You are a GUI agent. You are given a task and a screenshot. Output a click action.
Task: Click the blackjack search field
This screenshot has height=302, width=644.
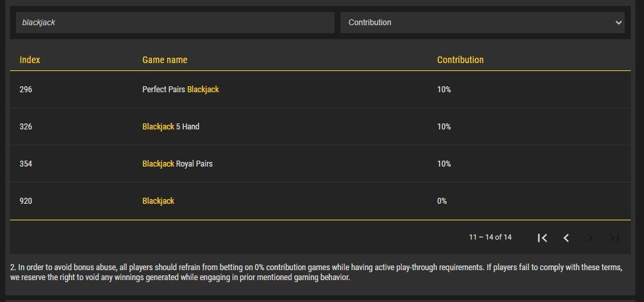pyautogui.click(x=175, y=23)
